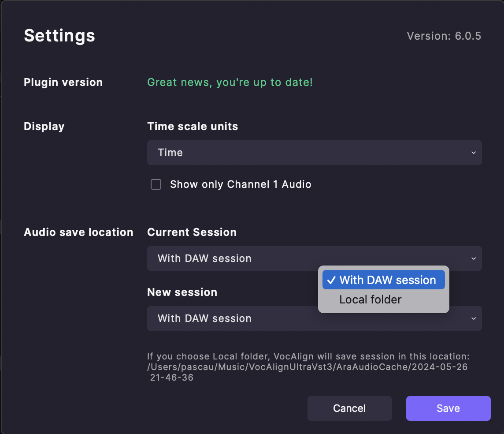Click the AraAudioCache folder path text
This screenshot has width=504, height=434.
[x=307, y=367]
